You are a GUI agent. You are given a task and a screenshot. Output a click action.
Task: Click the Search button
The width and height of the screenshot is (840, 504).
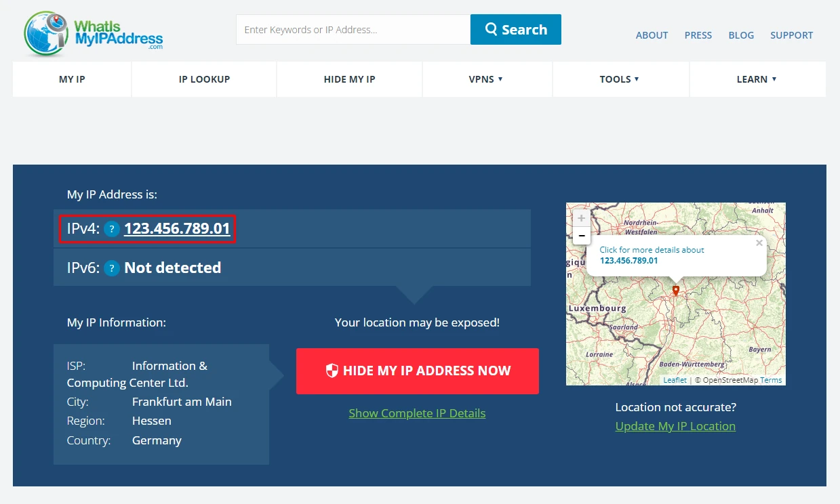coord(515,30)
